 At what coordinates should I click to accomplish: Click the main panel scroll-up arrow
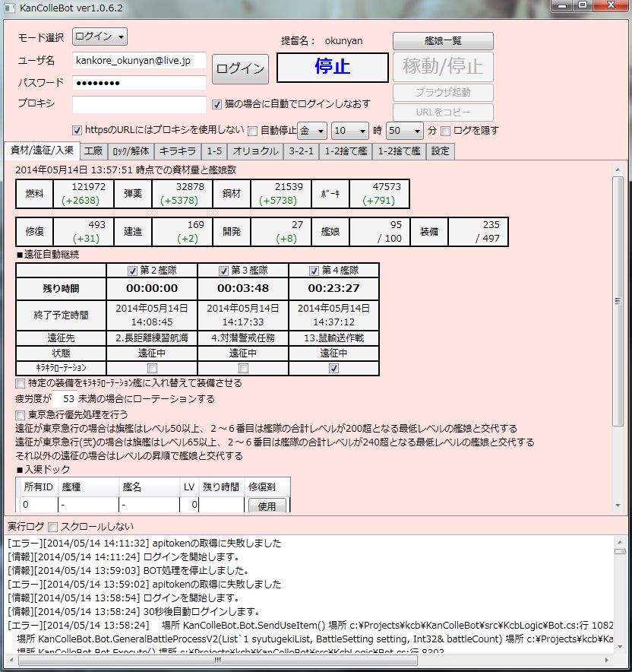click(x=618, y=170)
